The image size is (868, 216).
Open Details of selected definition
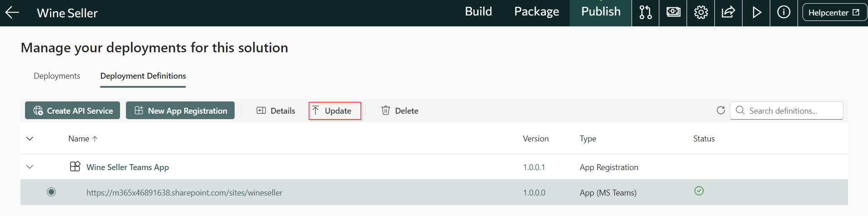pos(276,111)
